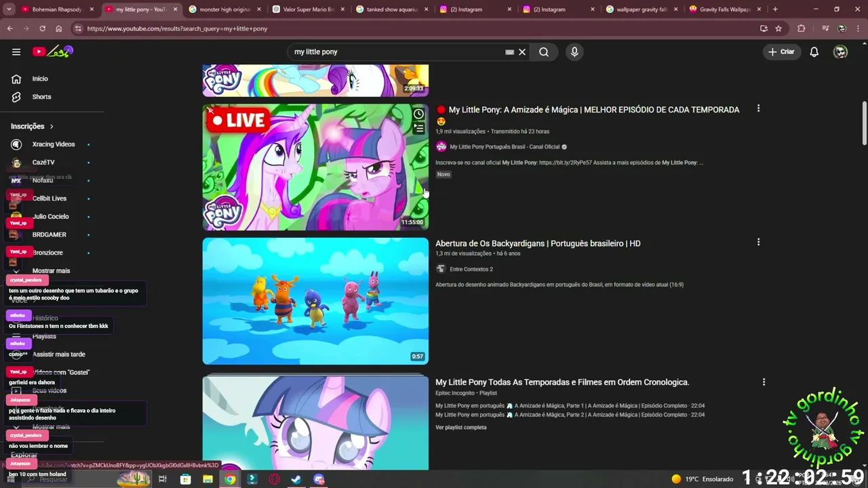868x488 pixels.
Task: Click Ver playlist completa
Action: pos(460,428)
